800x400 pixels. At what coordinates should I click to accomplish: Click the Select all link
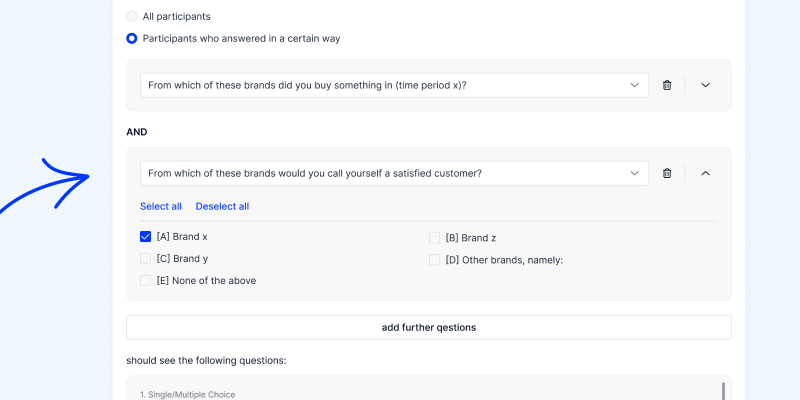161,206
